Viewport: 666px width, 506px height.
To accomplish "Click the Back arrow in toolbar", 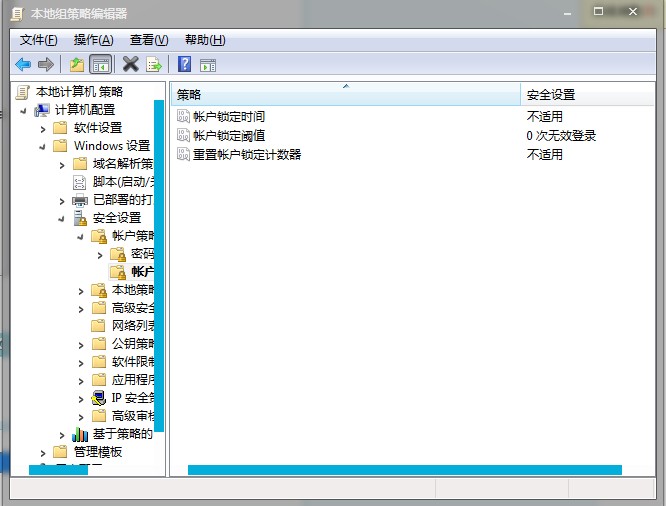I will point(23,65).
